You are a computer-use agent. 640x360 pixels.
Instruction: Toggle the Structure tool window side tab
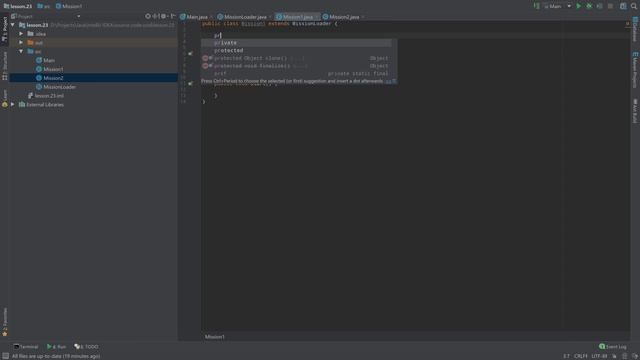(4, 65)
